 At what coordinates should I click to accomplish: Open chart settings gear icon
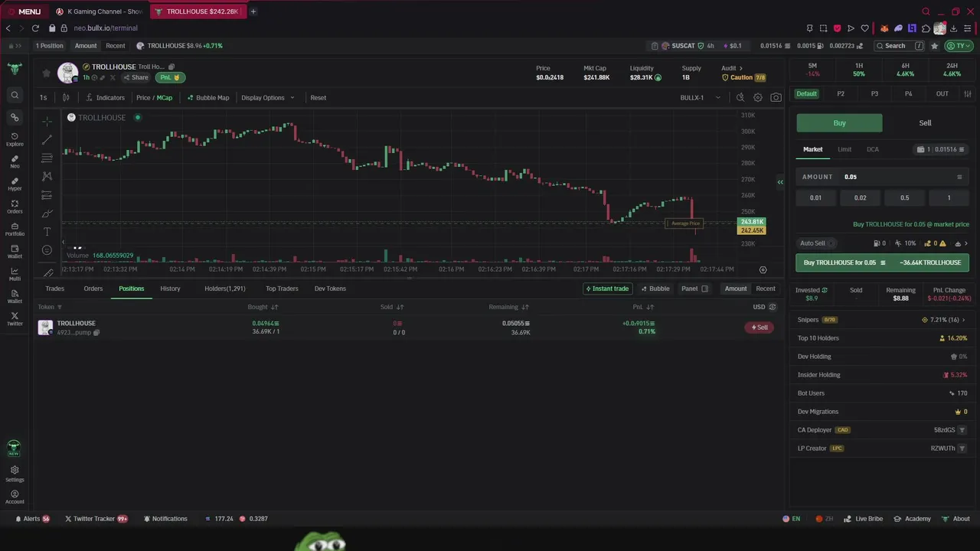pyautogui.click(x=757, y=97)
